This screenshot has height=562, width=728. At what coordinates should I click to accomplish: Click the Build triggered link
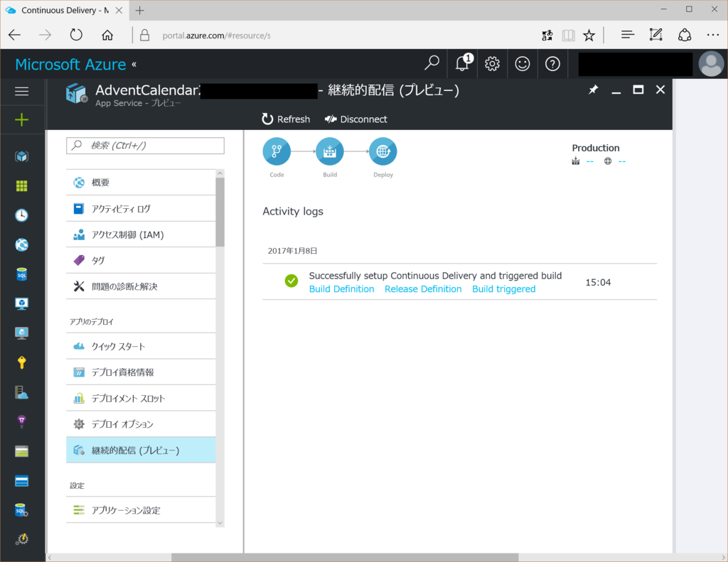(x=504, y=289)
